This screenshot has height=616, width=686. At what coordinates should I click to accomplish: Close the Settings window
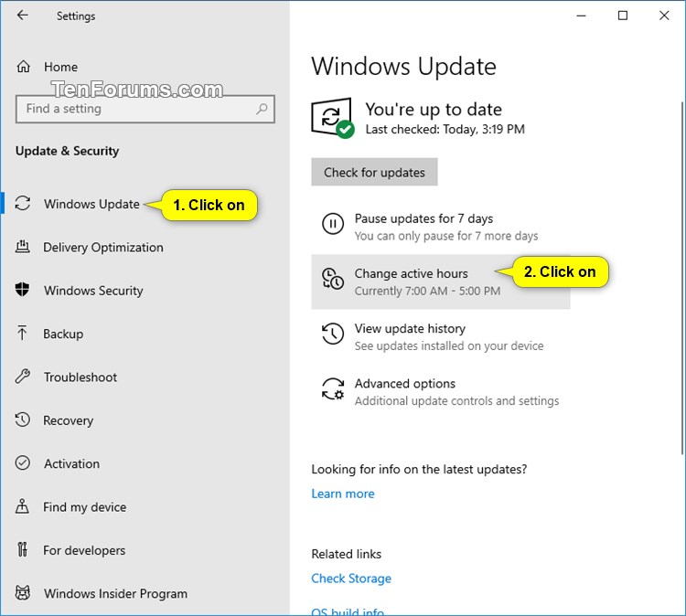(664, 16)
